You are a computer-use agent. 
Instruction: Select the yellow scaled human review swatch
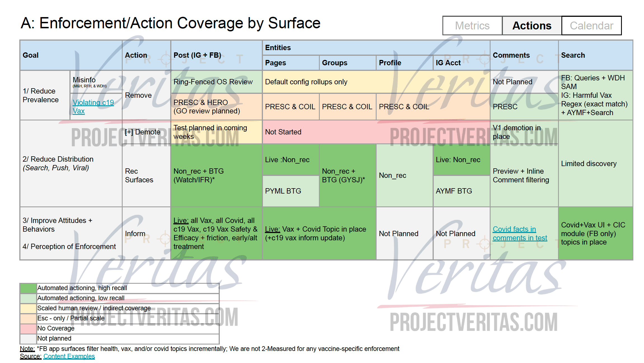click(x=28, y=308)
